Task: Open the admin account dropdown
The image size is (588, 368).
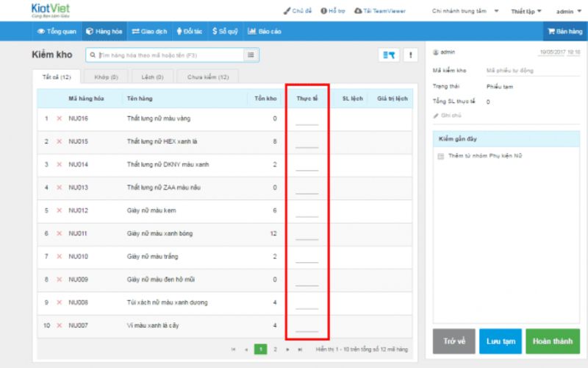Action: point(568,11)
